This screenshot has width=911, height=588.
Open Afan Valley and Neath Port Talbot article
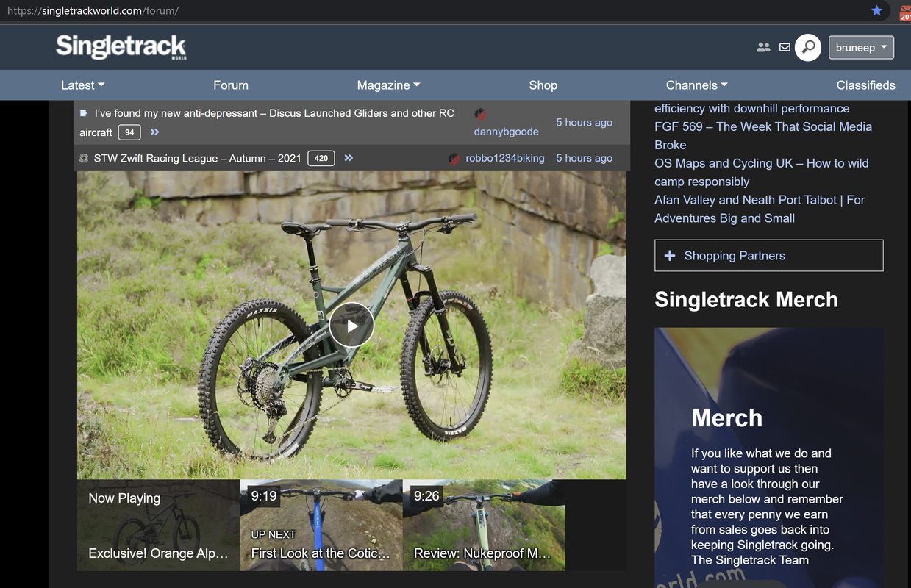click(760, 209)
